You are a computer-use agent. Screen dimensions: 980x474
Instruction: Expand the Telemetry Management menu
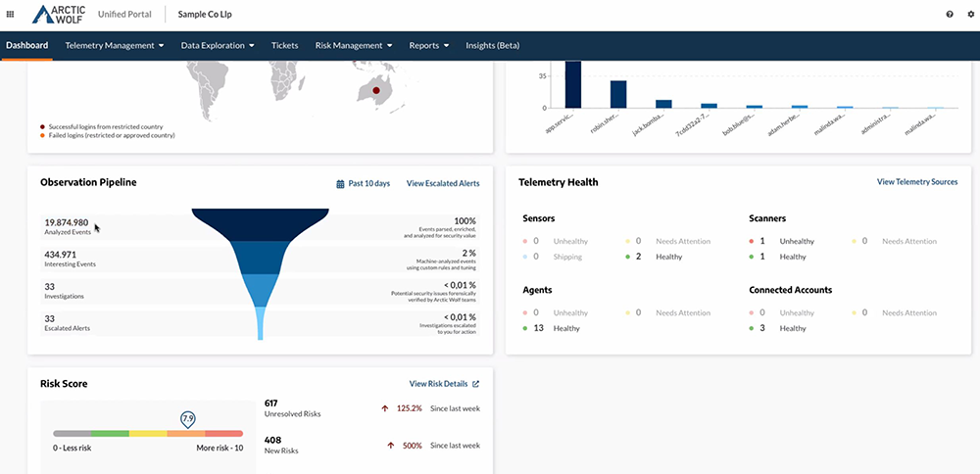(x=114, y=45)
